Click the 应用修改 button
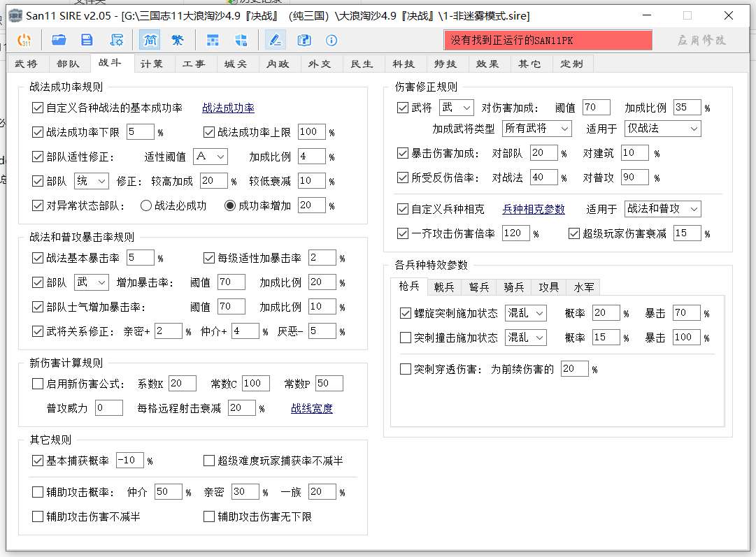 (701, 40)
